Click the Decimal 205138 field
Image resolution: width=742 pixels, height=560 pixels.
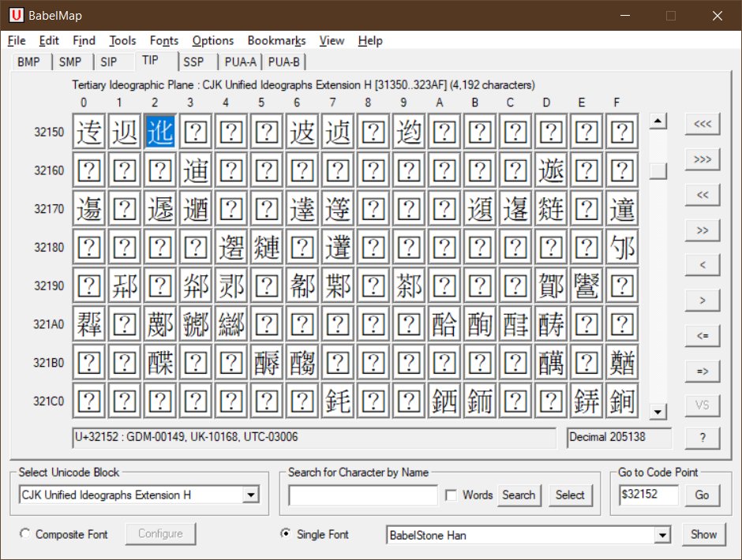click(x=619, y=438)
